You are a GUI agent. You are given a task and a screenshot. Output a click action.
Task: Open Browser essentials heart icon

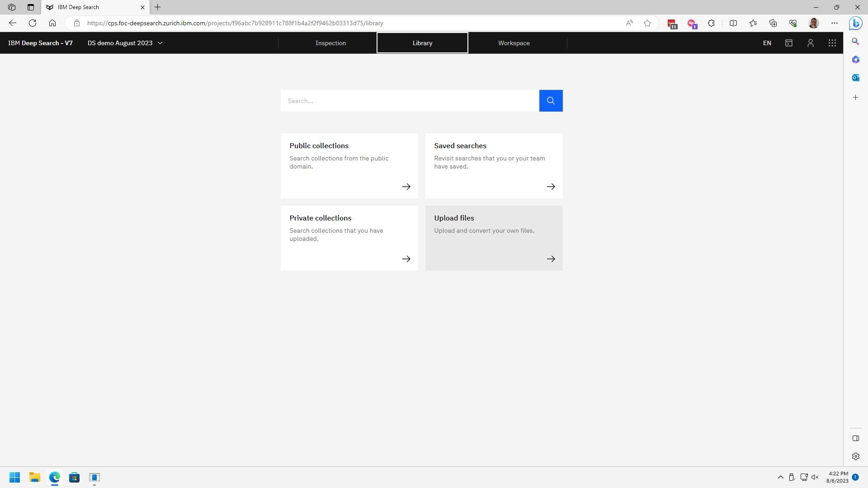(793, 23)
